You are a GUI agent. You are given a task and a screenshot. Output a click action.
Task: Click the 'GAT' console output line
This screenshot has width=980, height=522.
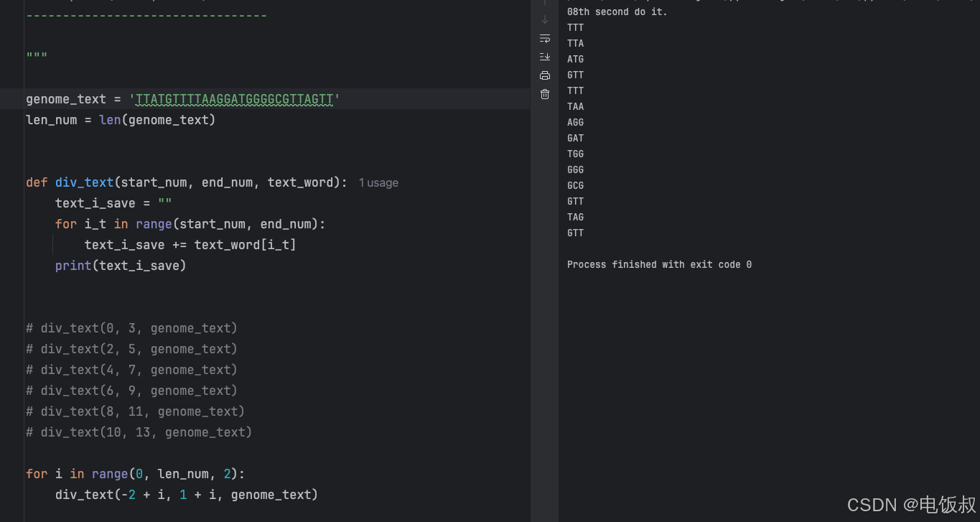coord(575,139)
